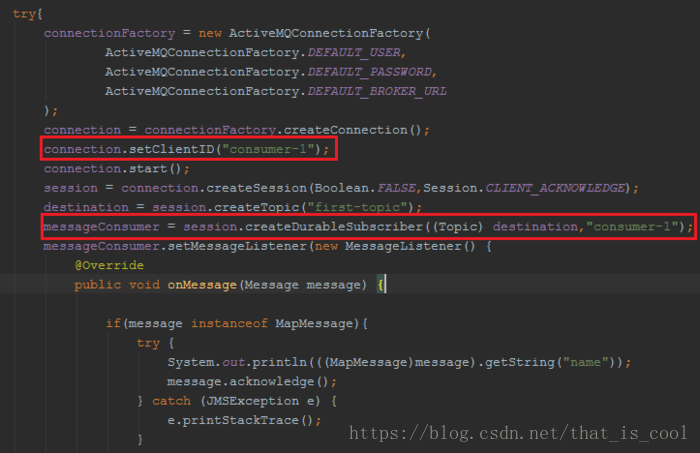Screen dimensions: 700x453
Task: Click 'e.printStackTrace();' line
Action: click(x=244, y=420)
